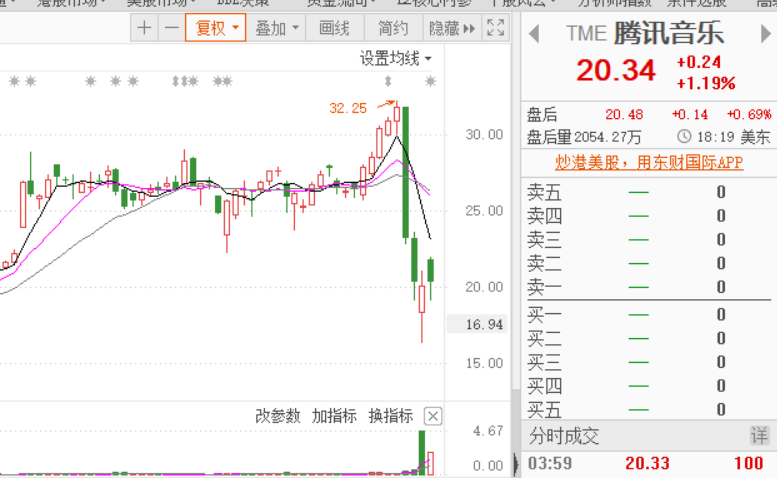The width and height of the screenshot is (777, 478).
Task: Select the 画线 drawing tool
Action: (334, 28)
